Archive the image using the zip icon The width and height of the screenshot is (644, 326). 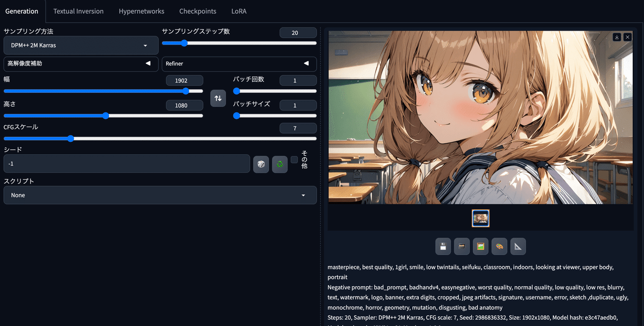pos(462,246)
